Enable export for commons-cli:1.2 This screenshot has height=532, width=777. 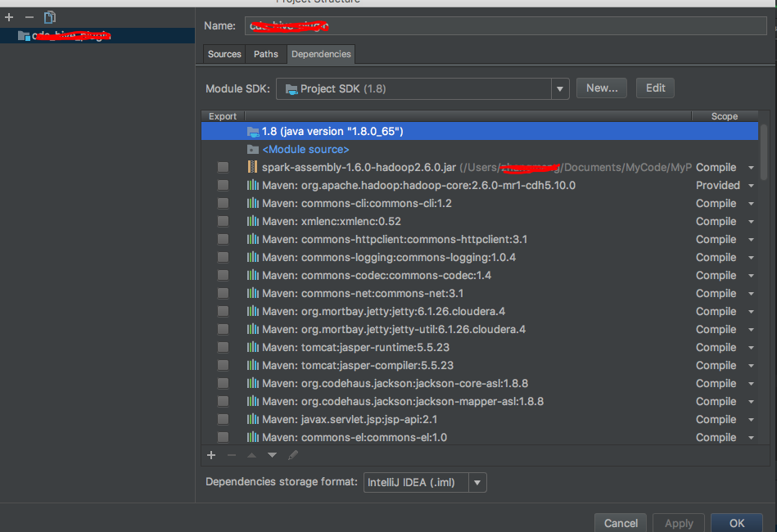click(x=223, y=203)
